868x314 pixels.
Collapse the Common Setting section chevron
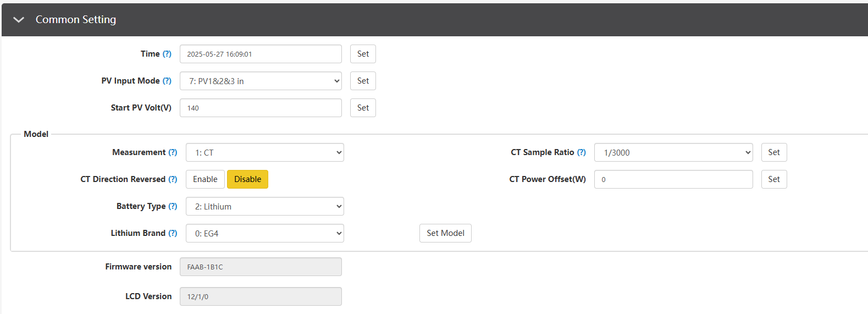click(x=19, y=20)
